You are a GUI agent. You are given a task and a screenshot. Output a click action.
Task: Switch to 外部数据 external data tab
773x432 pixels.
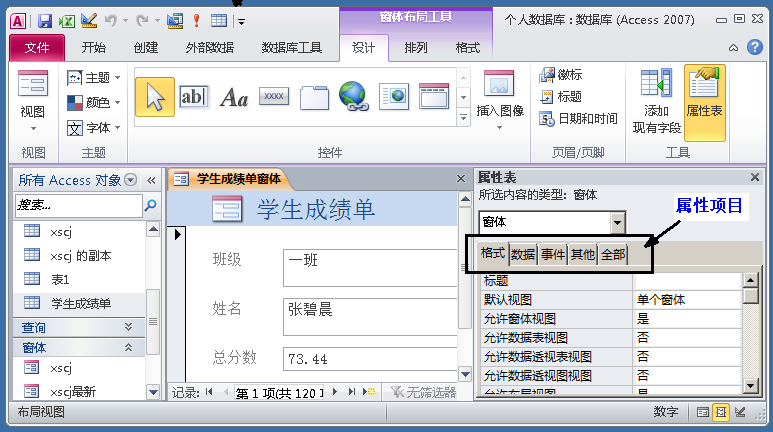tap(210, 47)
